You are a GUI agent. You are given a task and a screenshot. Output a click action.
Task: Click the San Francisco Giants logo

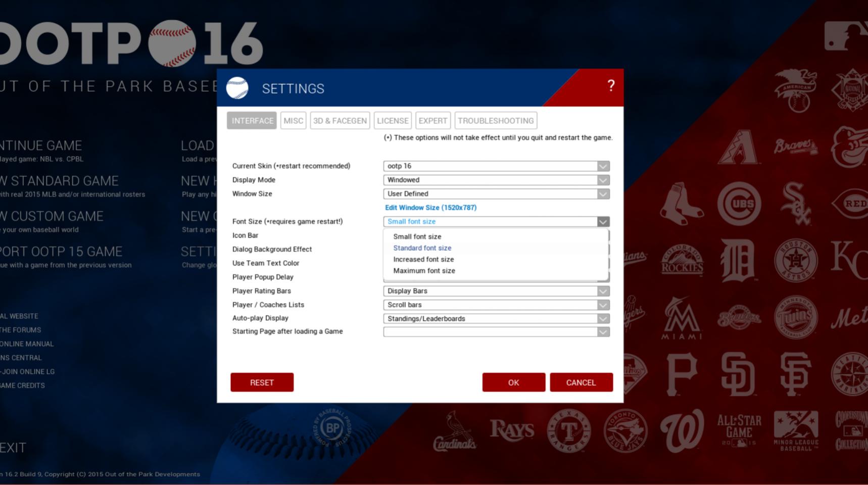click(x=796, y=374)
